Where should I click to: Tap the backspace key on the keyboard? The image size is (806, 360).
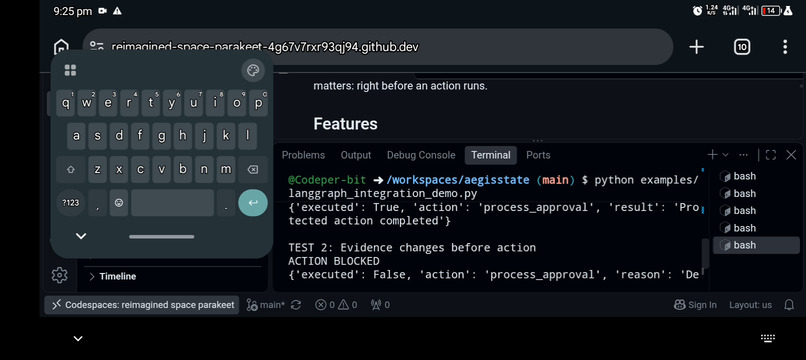click(252, 170)
